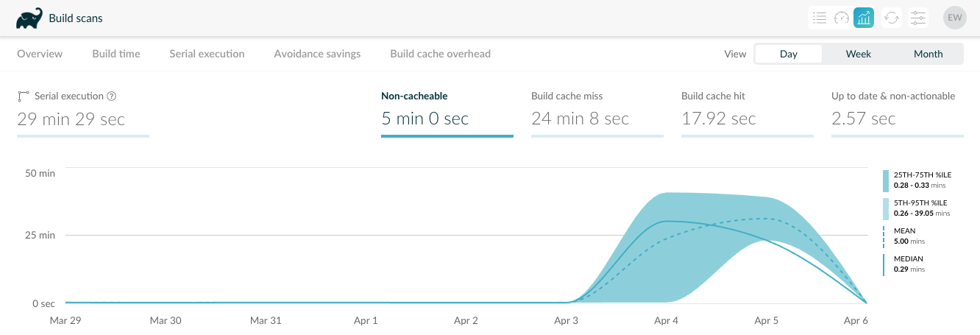Open the performance gauge dashboard

click(842, 18)
